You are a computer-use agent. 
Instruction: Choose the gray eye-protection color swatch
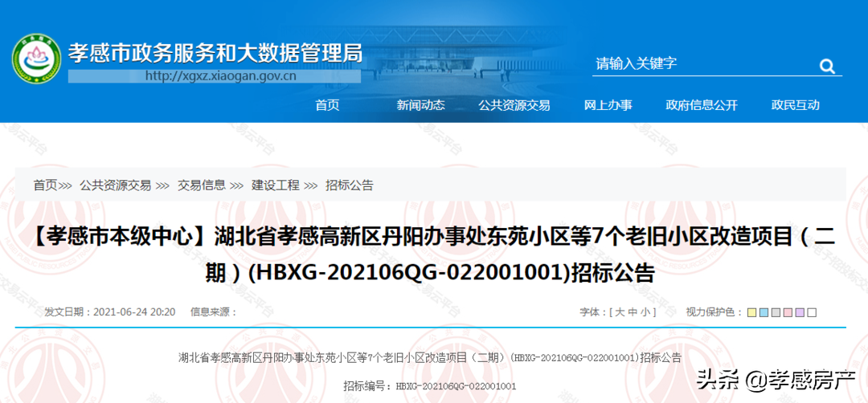[776, 313]
